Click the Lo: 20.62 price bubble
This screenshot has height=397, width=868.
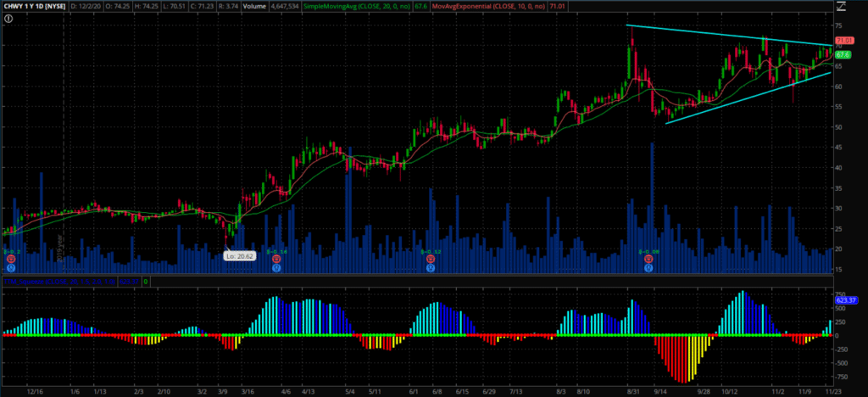[x=240, y=256]
